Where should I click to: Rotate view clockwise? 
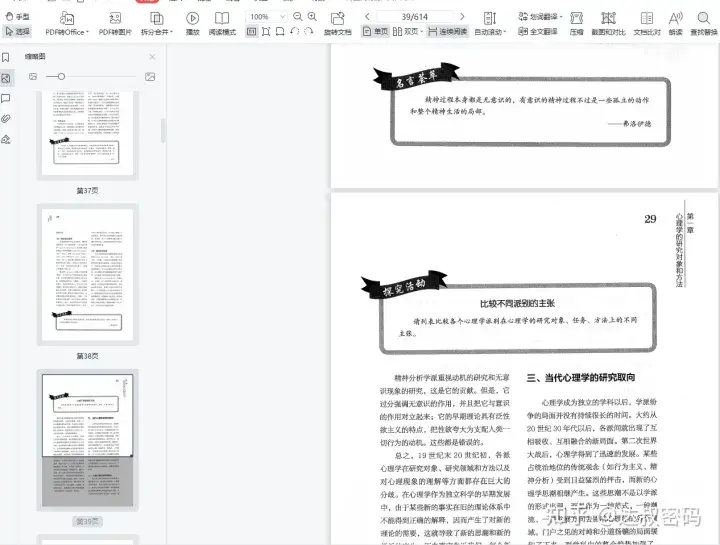tap(309, 31)
